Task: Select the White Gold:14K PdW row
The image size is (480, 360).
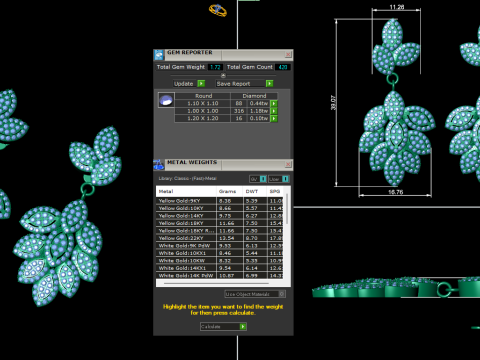Action: (x=220, y=275)
